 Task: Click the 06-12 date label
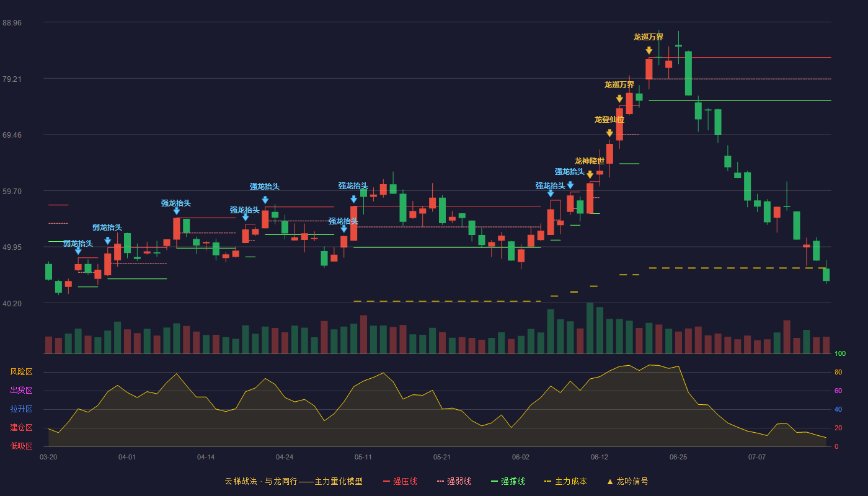[x=600, y=457]
